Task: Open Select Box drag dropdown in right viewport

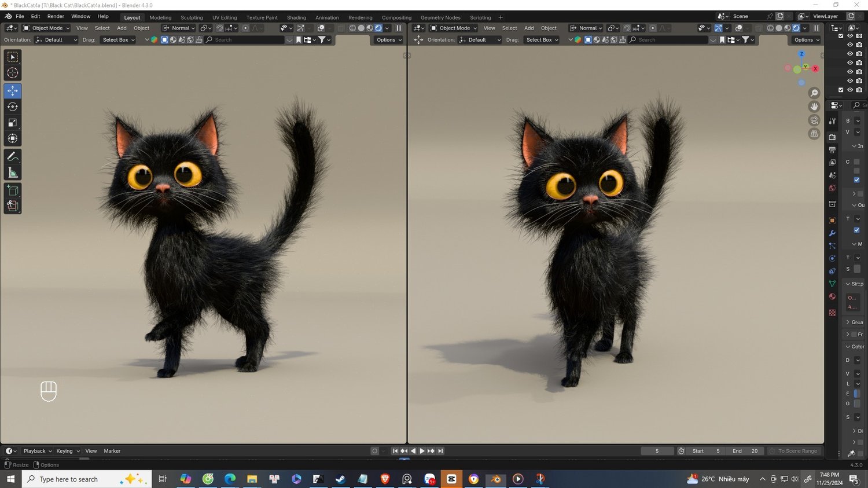Action: point(542,40)
